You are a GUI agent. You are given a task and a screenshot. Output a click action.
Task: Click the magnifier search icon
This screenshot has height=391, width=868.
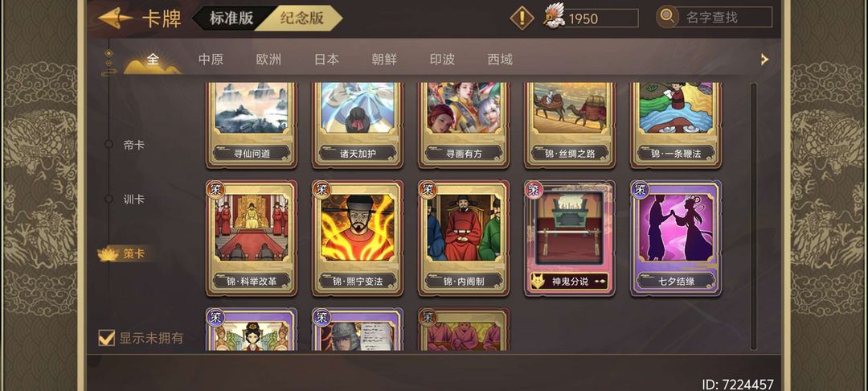coord(667,17)
